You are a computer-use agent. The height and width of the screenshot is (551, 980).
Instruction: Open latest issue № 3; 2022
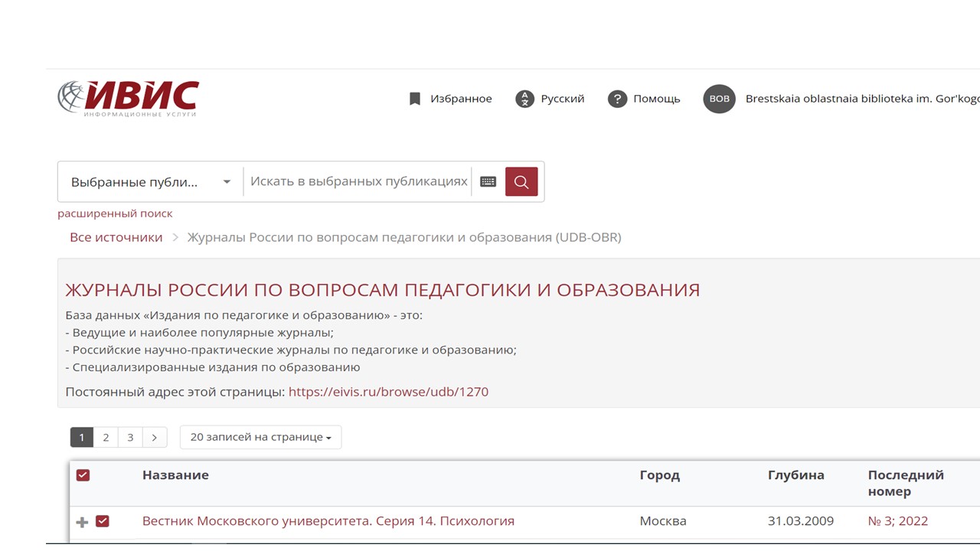click(897, 521)
